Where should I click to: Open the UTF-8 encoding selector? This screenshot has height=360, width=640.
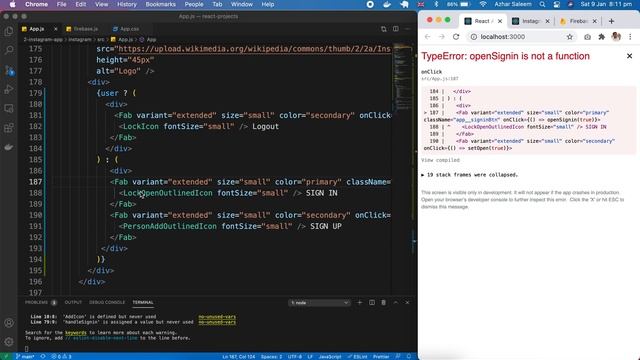(295, 356)
